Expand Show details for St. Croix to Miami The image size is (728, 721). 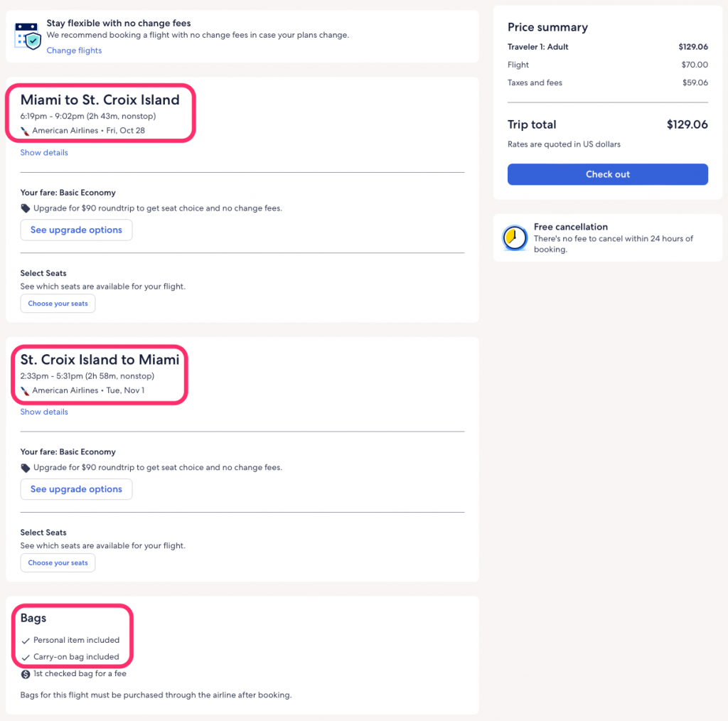click(44, 412)
